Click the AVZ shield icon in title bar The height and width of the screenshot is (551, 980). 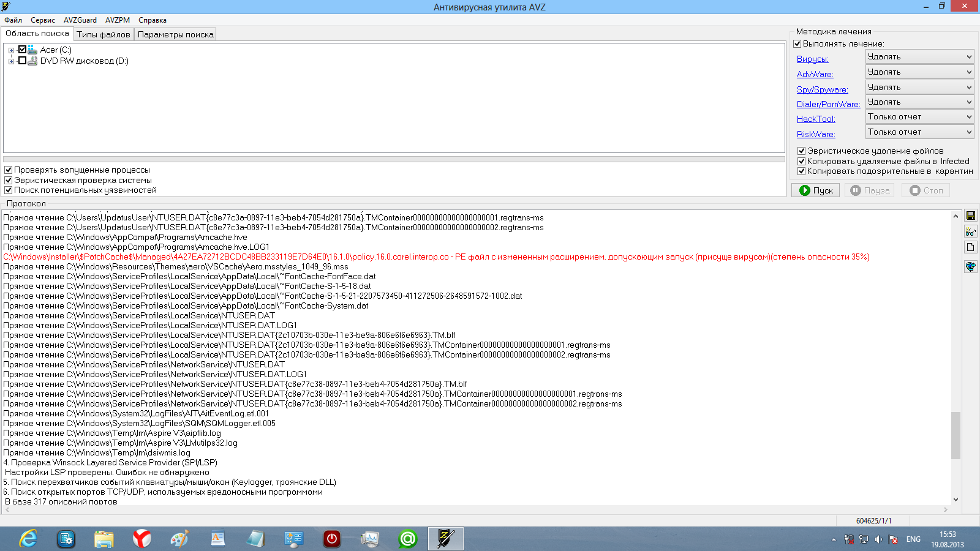coord(6,7)
